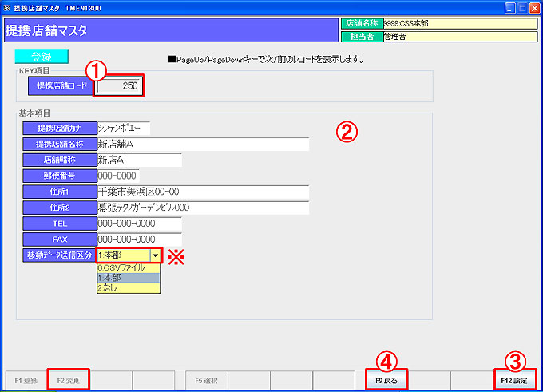Select 0:CSVファイル from the list
Image resolution: width=543 pixels, height=392 pixels.
(129, 267)
